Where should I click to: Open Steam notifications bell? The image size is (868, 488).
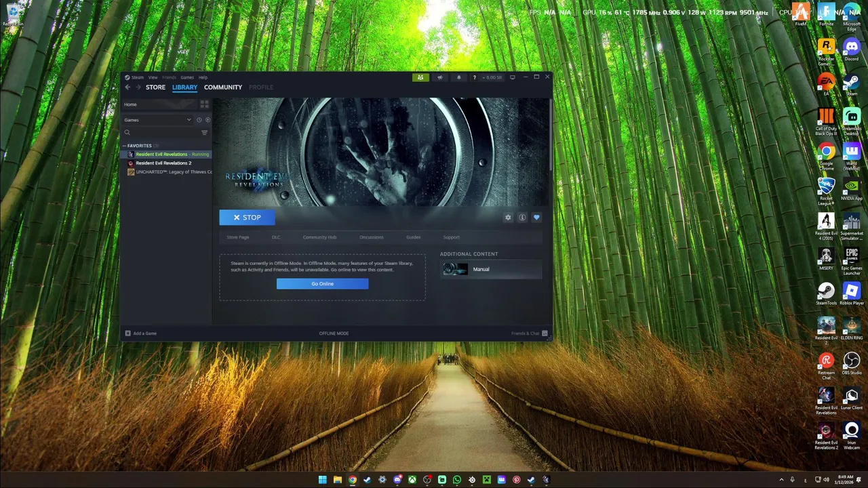(458, 77)
